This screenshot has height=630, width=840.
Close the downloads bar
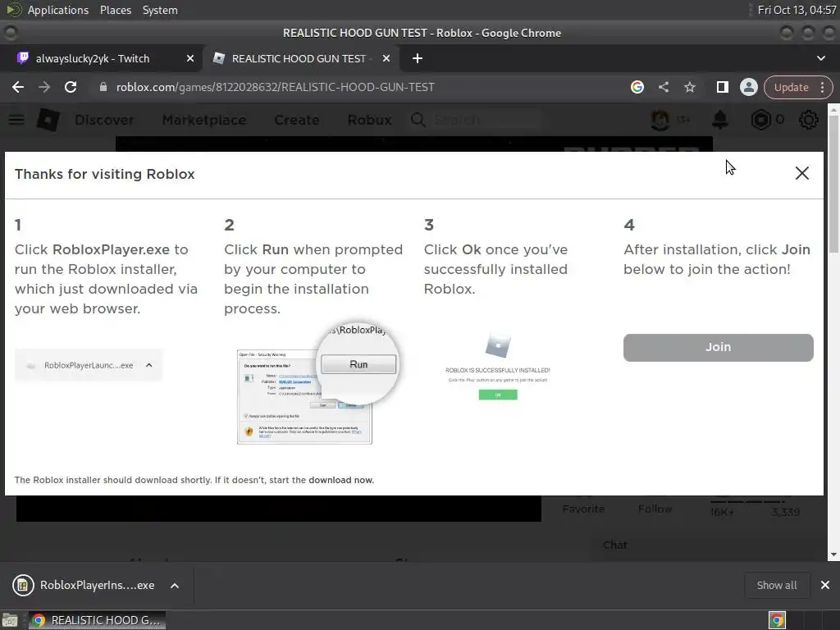coord(825,585)
